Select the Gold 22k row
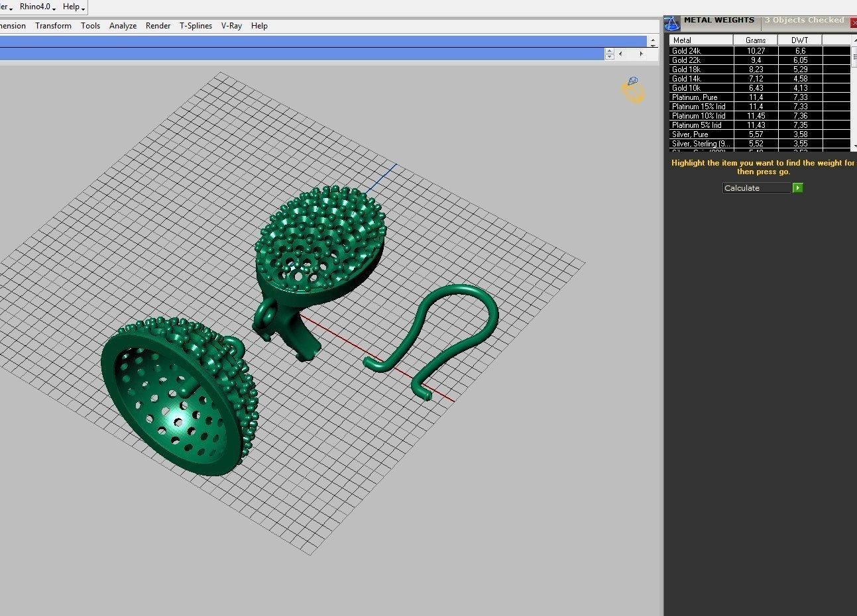 point(760,60)
